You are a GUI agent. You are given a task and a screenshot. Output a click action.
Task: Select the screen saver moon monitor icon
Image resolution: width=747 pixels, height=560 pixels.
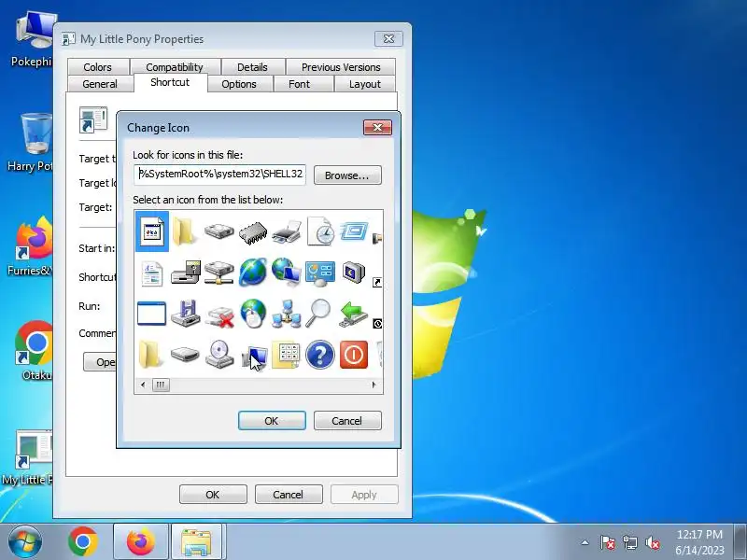(354, 273)
